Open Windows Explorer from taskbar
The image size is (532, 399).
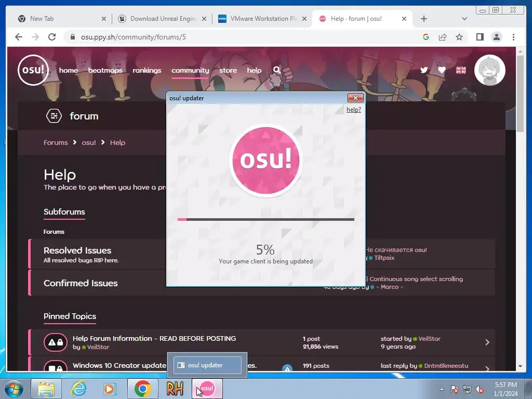46,389
